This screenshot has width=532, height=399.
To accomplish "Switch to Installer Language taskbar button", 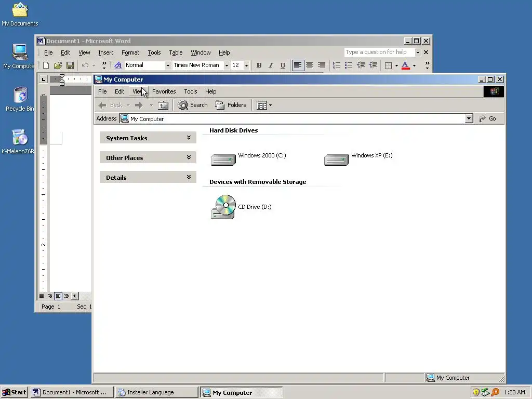I will [x=157, y=392].
